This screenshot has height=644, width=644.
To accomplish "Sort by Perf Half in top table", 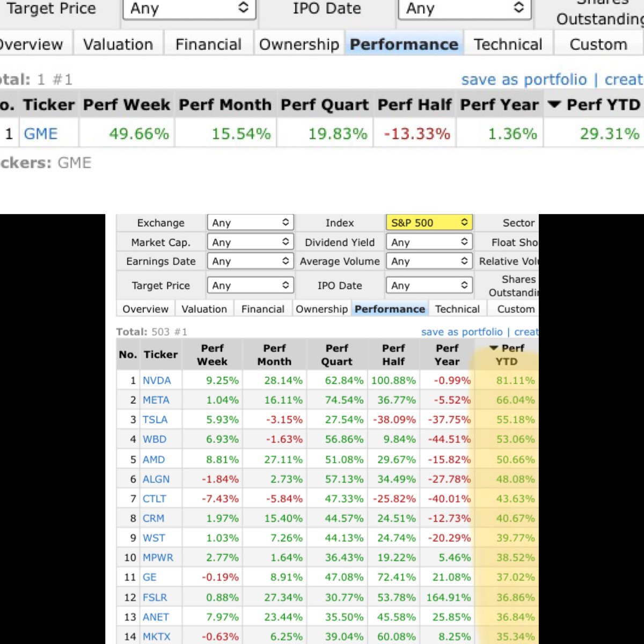I will (x=414, y=105).
